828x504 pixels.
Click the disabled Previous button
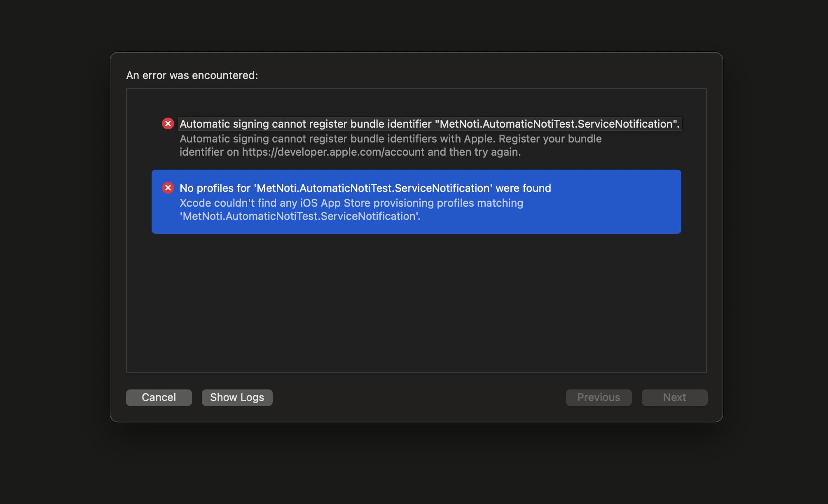[599, 397]
